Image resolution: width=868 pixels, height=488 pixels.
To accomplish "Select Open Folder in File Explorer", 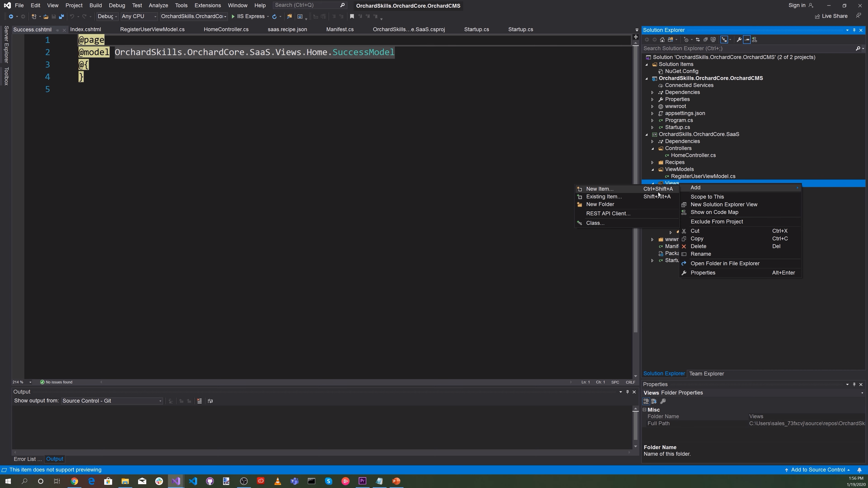I will click(741, 263).
